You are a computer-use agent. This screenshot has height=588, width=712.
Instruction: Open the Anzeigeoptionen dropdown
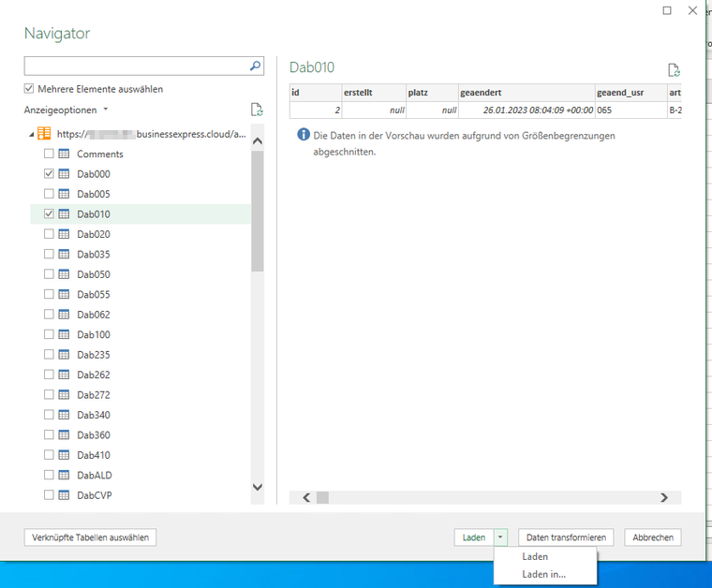pos(67,110)
